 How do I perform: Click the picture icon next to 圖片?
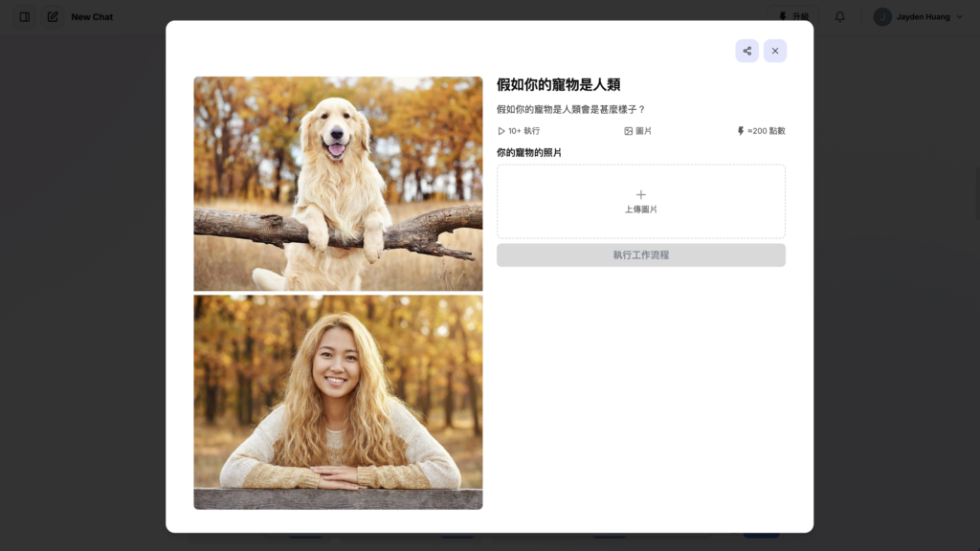click(628, 131)
